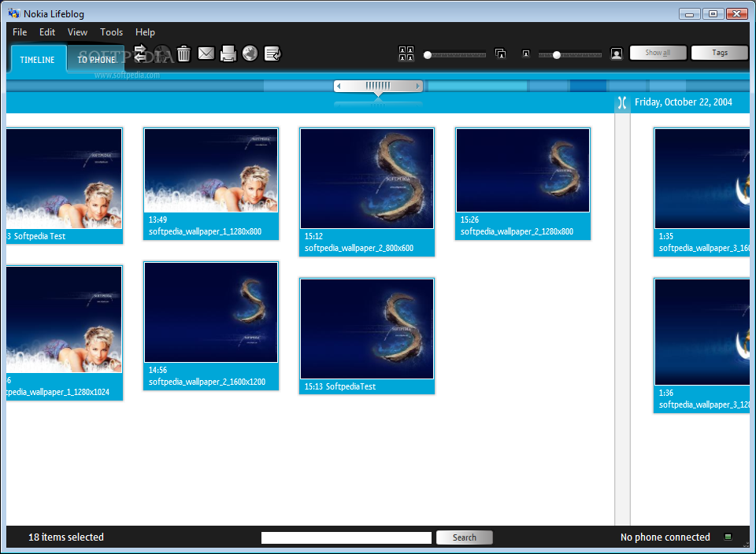Click the globe web post icon
This screenshot has width=756, height=554.
(x=250, y=54)
